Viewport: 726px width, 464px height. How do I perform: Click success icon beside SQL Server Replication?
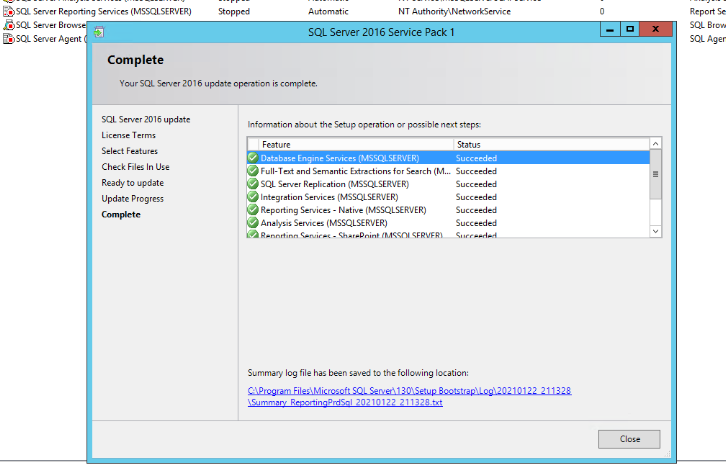pyautogui.click(x=253, y=183)
